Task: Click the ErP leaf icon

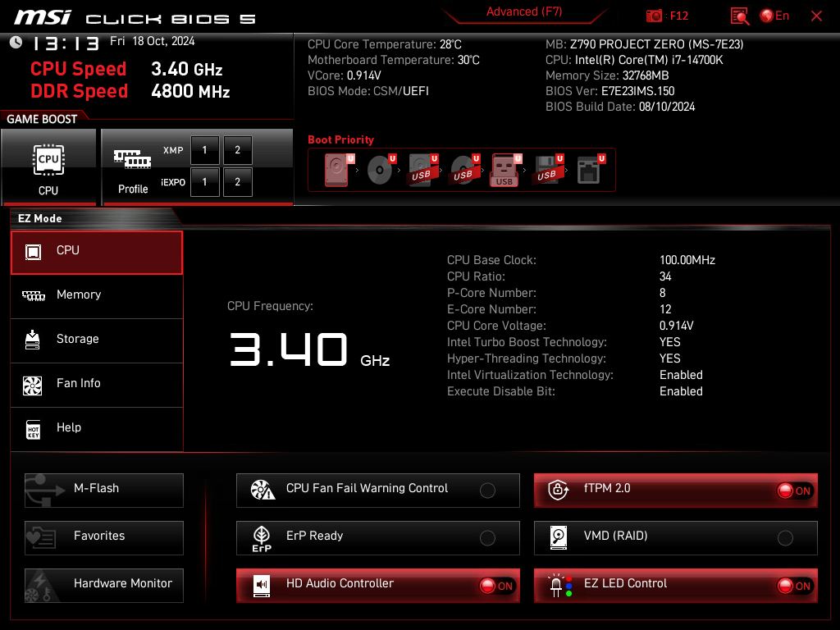Action: (262, 538)
